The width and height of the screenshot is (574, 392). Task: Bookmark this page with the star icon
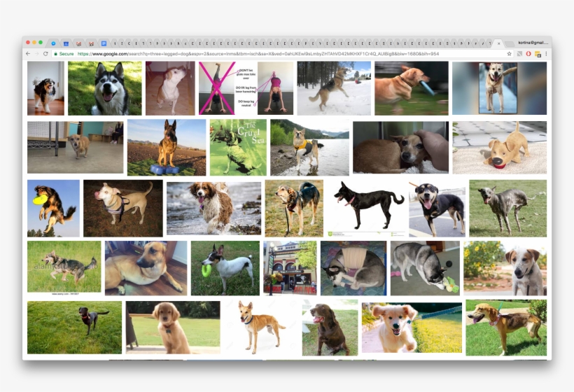tap(509, 54)
